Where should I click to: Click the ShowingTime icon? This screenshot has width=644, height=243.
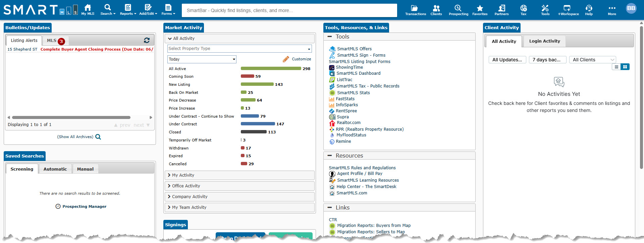(332, 67)
